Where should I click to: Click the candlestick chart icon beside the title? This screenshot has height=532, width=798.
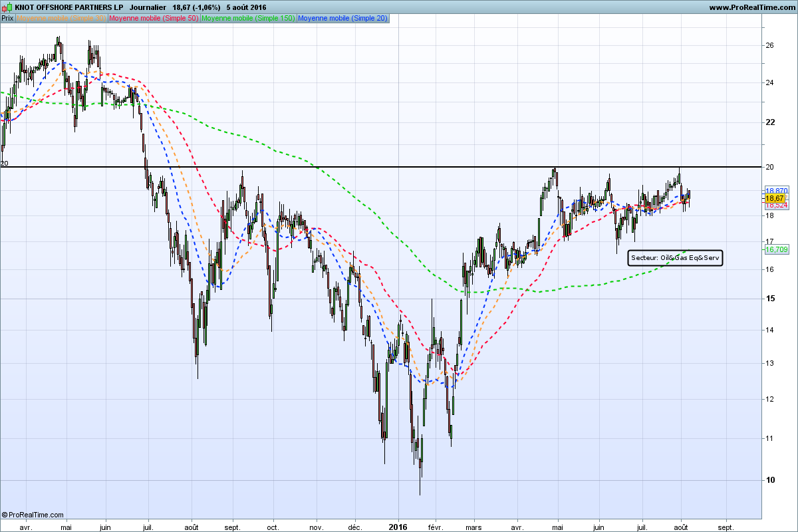[7, 7]
